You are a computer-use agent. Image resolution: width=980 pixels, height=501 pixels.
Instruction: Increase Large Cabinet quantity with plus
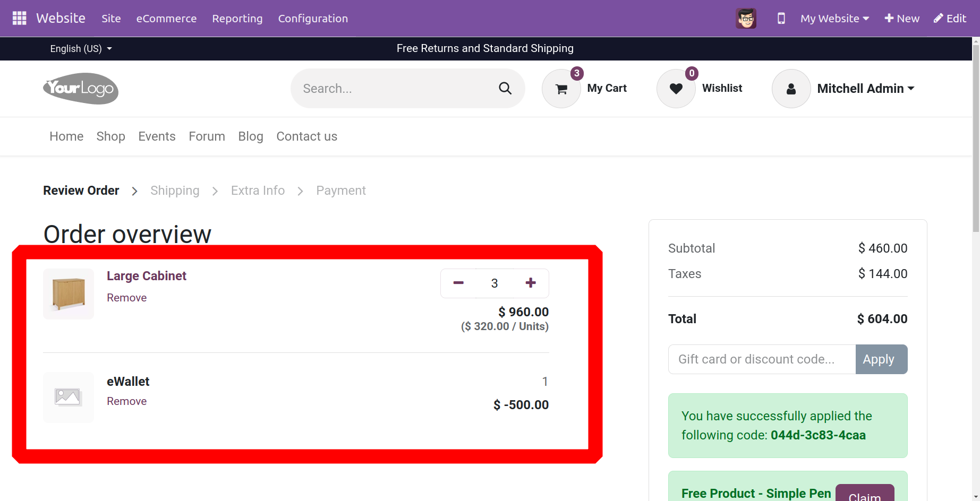tap(530, 283)
